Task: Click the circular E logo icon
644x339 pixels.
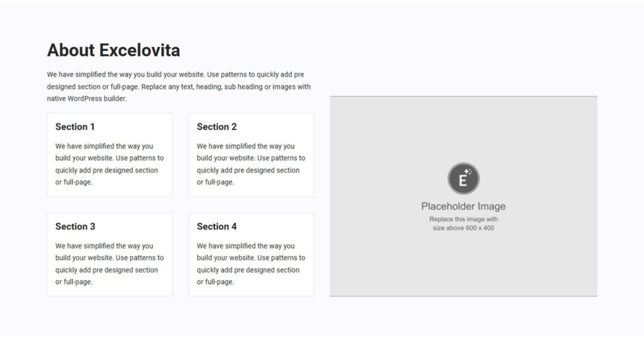Action: coord(464,179)
